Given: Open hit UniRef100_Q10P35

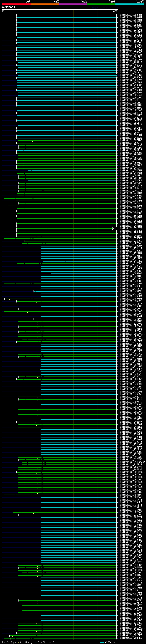Looking at the screenshot, I should 131,85.
